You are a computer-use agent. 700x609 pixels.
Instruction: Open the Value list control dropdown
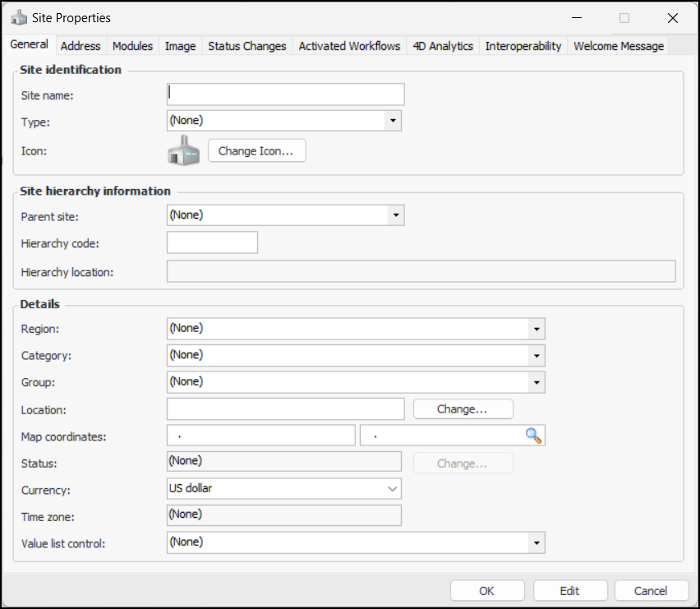pyautogui.click(x=537, y=542)
